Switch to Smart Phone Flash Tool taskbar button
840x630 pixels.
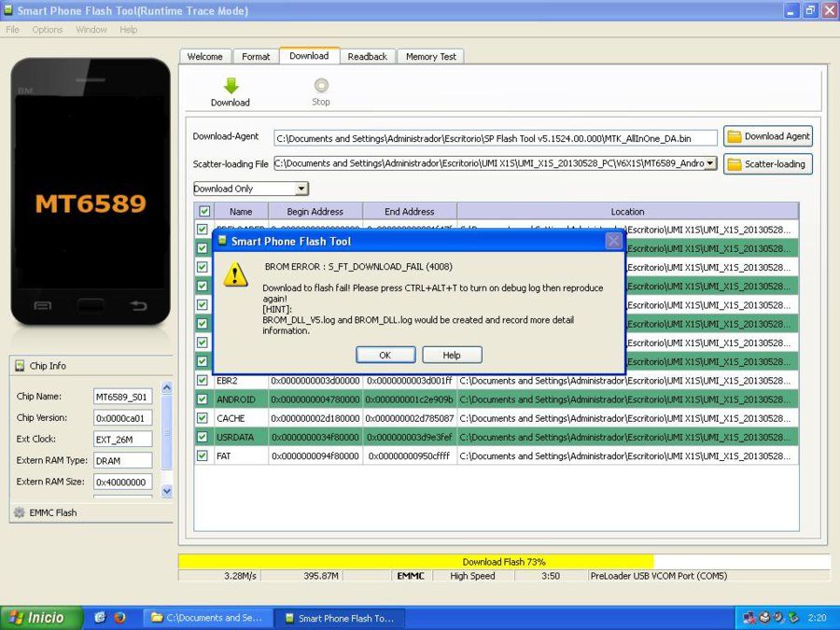[x=340, y=618]
